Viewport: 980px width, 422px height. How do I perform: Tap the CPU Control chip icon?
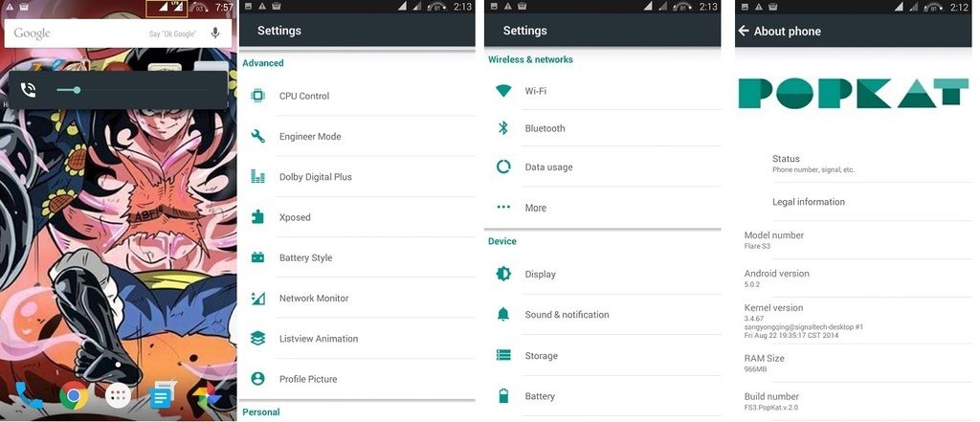click(x=257, y=96)
